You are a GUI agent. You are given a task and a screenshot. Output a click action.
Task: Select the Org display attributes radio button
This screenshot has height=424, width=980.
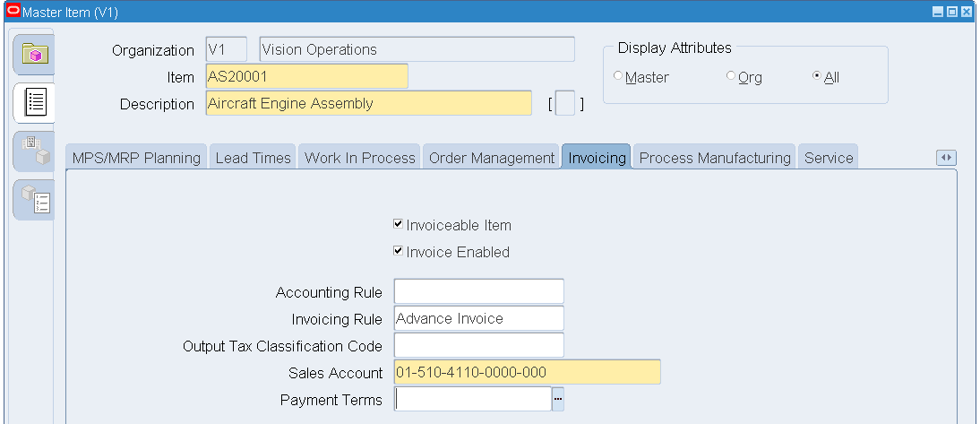click(x=731, y=75)
